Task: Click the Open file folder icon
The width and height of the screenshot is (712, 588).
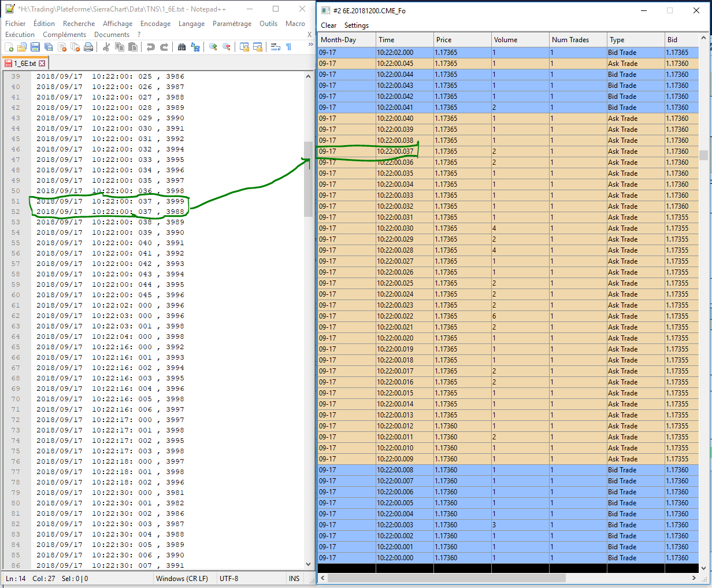Action: [22, 47]
